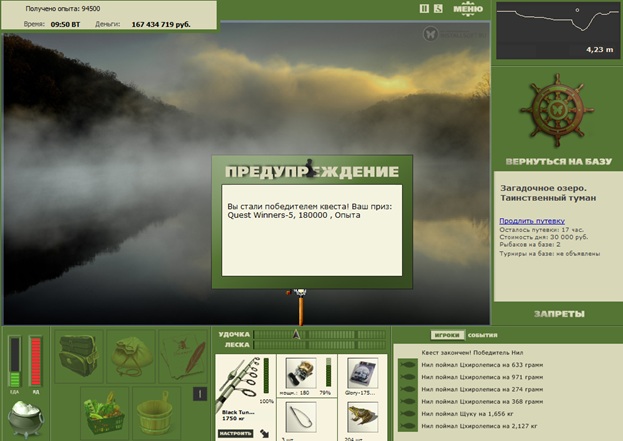Image resolution: width=623 pixels, height=441 pixels.
Task: Select the fishing hook slot
Action: [x=301, y=417]
